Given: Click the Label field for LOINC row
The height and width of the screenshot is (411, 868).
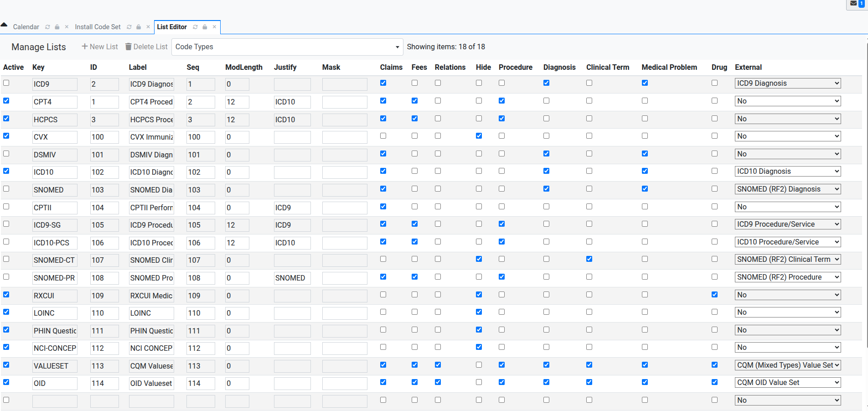Looking at the screenshot, I should pos(151,313).
